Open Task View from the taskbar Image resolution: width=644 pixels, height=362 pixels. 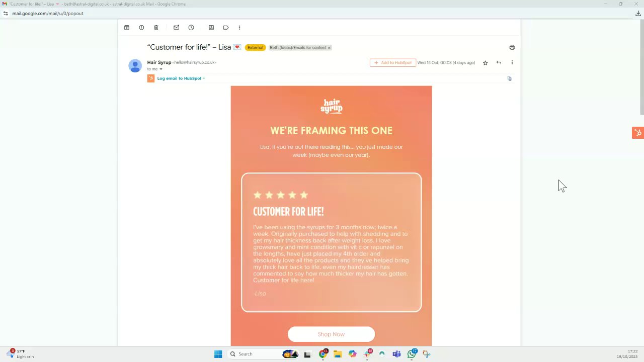pyautogui.click(x=307, y=354)
